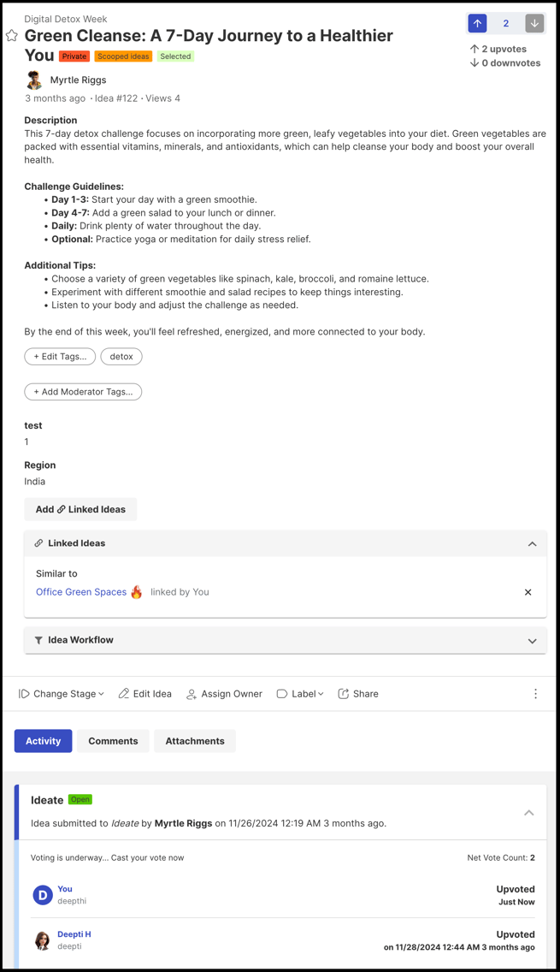This screenshot has width=560, height=972.
Task: Click the grey downvote arrow button
Action: coord(534,24)
